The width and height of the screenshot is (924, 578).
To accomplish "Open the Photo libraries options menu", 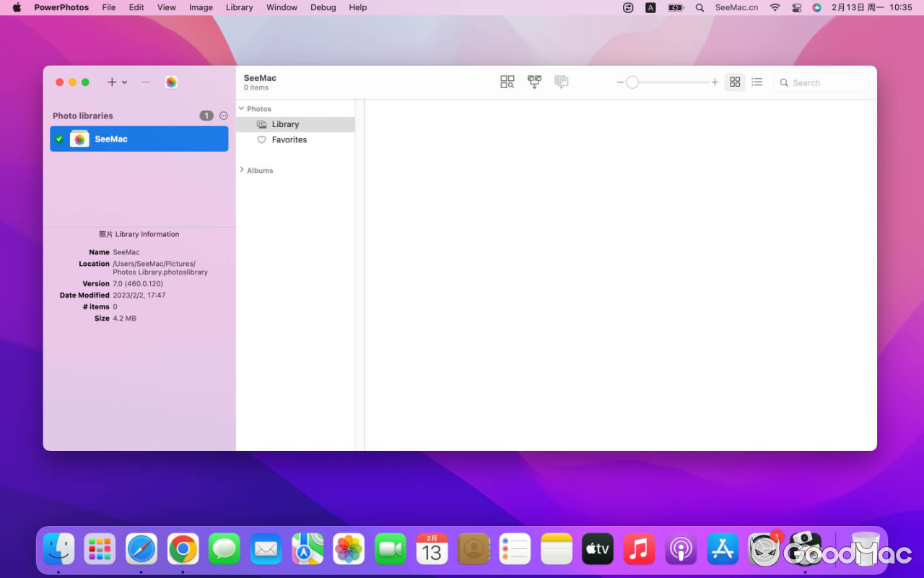I will tap(224, 116).
